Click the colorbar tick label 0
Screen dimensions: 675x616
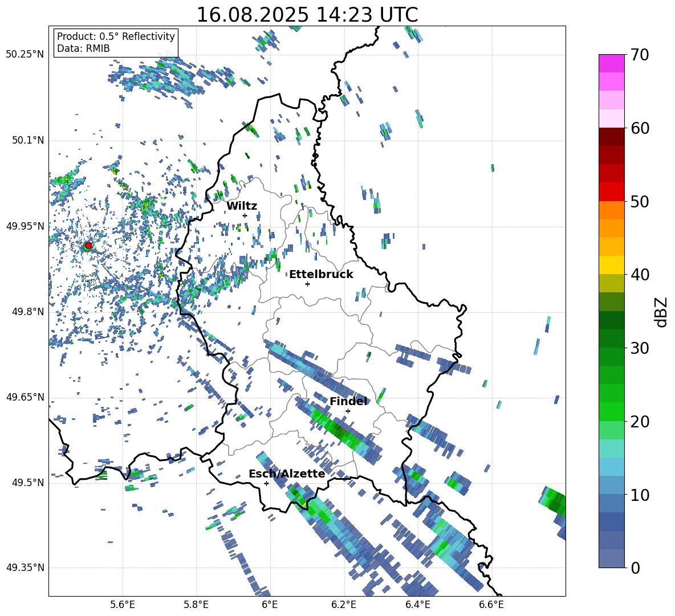(x=635, y=568)
